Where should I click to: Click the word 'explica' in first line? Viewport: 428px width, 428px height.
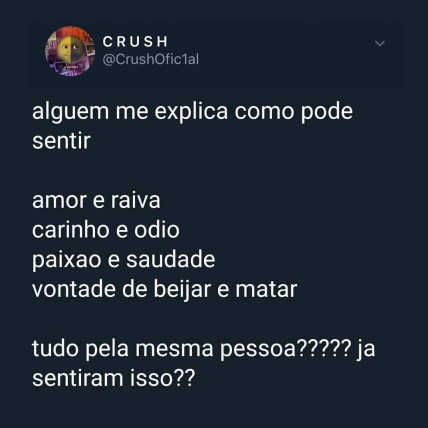[191, 112]
